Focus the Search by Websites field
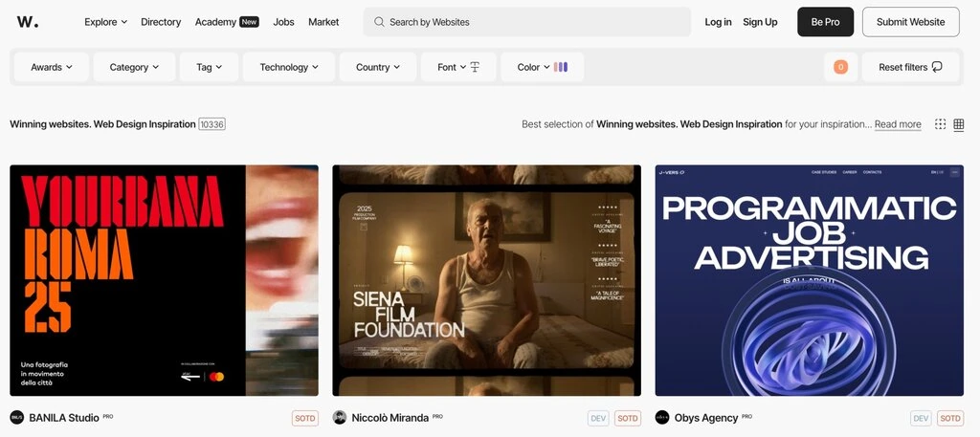Viewport: 980px width, 437px height. tap(527, 22)
